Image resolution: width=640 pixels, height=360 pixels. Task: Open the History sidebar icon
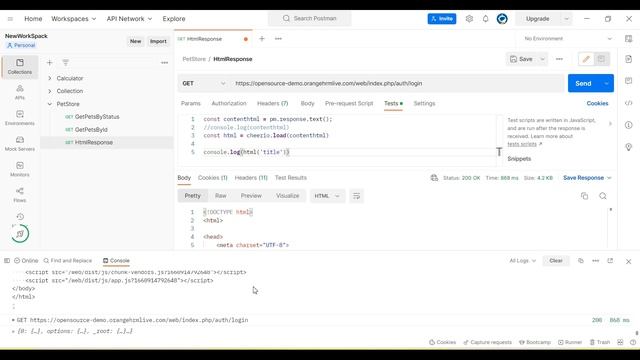tap(20, 217)
